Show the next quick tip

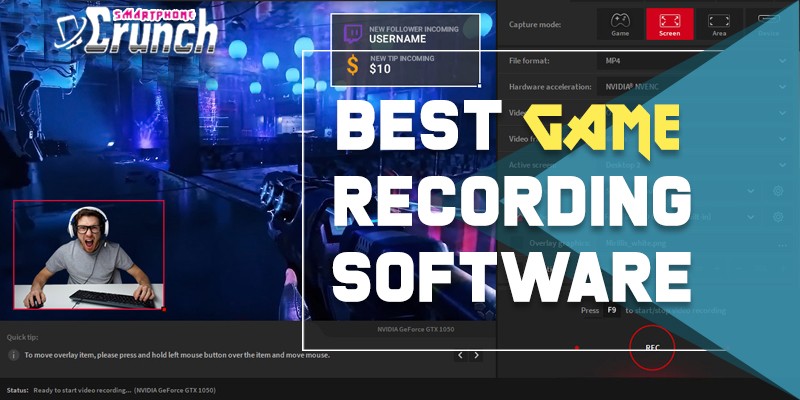click(477, 355)
